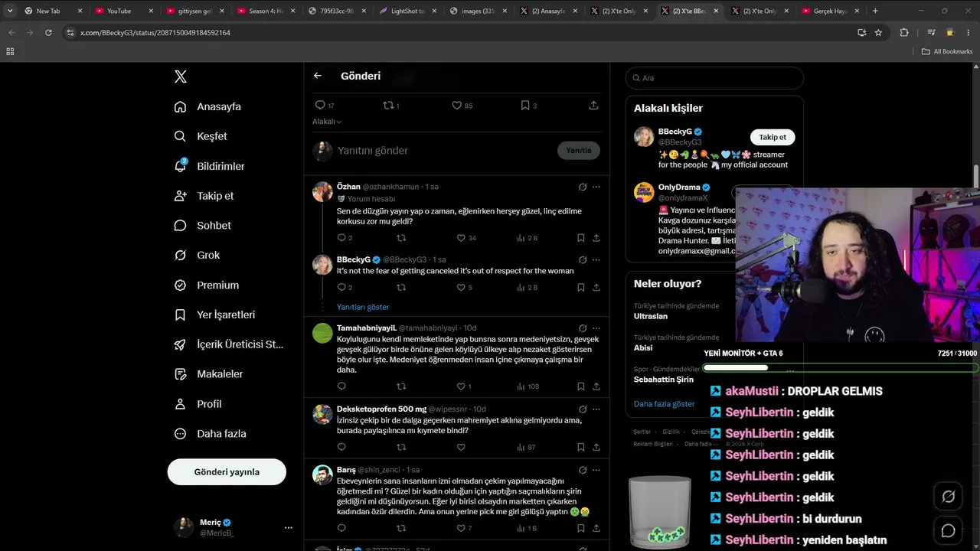Click TamahabniyayiL's green avatar
The image size is (980, 551).
pos(322,333)
